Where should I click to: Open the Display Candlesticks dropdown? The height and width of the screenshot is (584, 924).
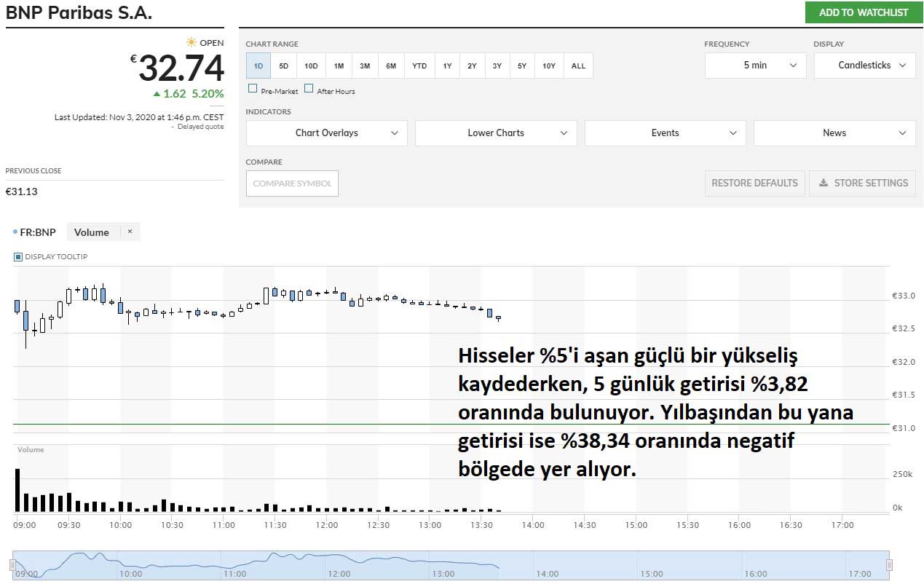coord(864,66)
